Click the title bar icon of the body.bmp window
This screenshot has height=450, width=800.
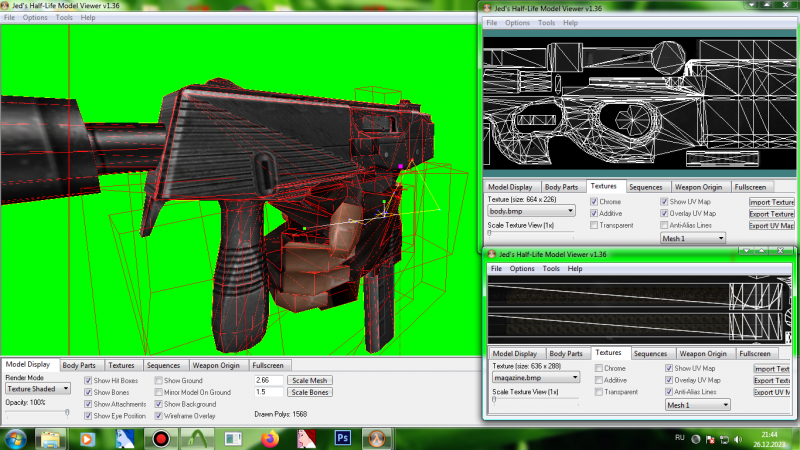(487, 8)
